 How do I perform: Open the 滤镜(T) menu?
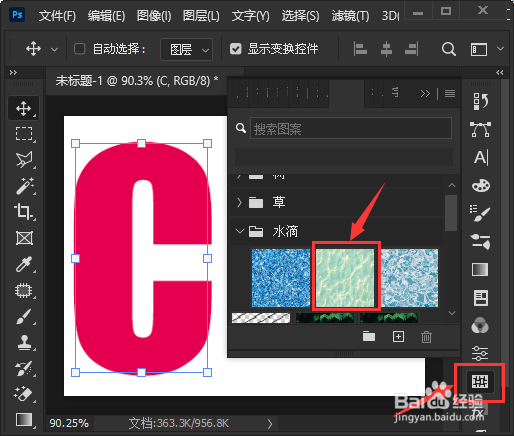350,15
